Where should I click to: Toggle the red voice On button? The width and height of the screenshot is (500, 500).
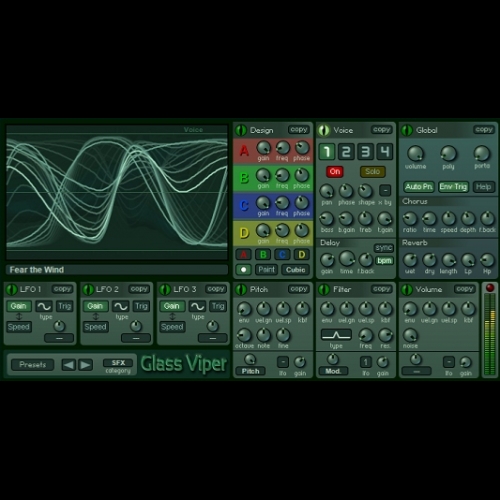pyautogui.click(x=335, y=172)
